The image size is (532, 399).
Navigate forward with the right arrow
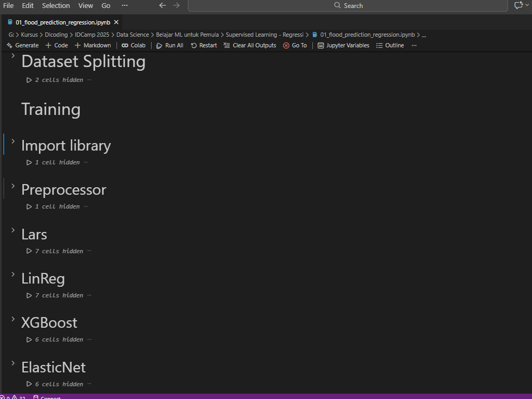tap(177, 5)
